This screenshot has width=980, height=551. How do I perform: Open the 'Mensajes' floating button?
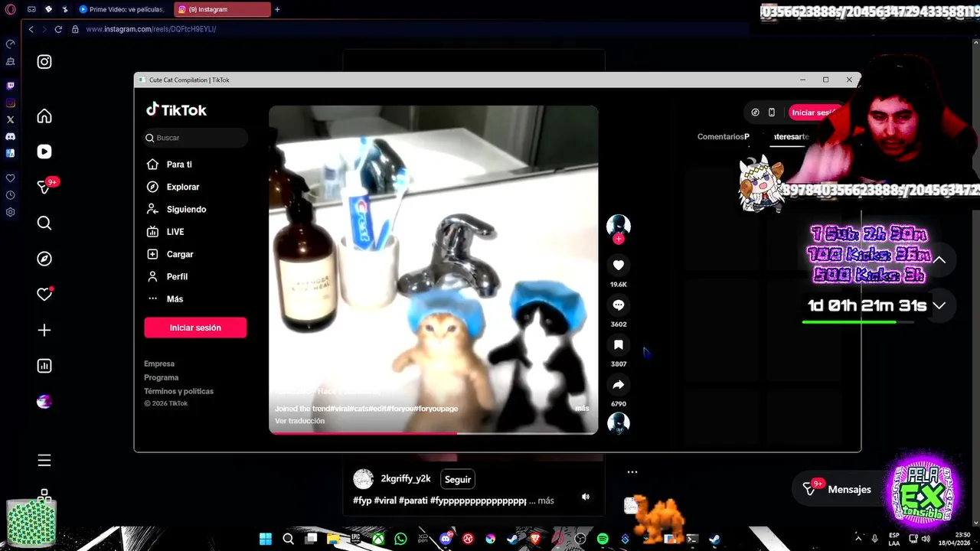(837, 489)
